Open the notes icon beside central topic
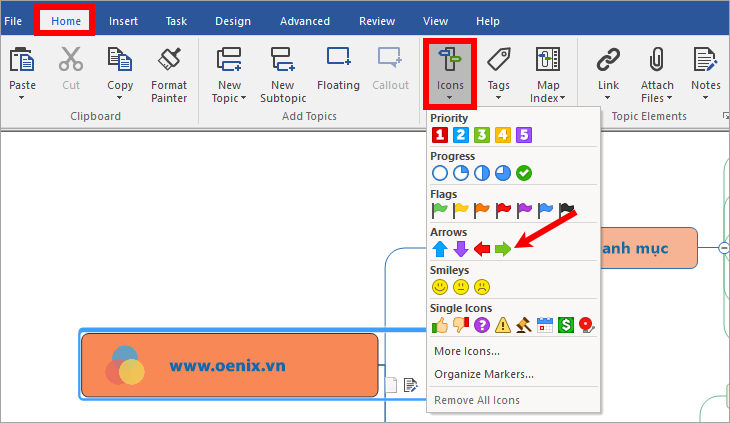730x423 pixels. click(x=410, y=385)
